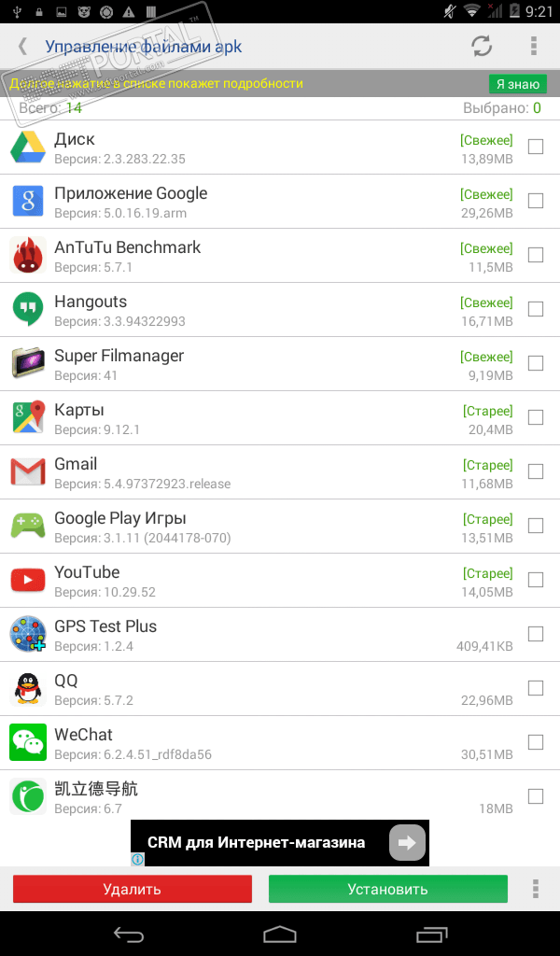Click the ad arrow button
The height and width of the screenshot is (956, 560).
(407, 843)
